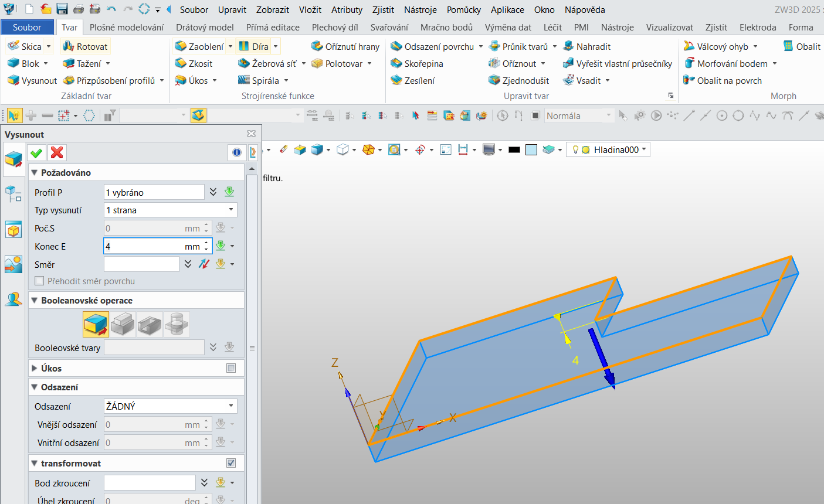Click the Válcový ohyb tool
The width and height of the screenshot is (824, 504).
721,46
